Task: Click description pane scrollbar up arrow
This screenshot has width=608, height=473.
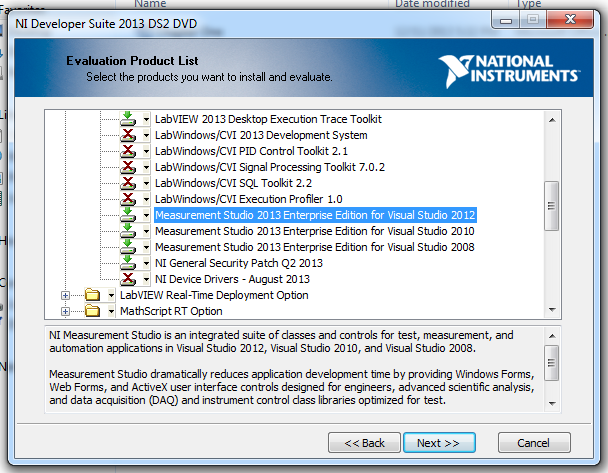Action: pos(552,336)
